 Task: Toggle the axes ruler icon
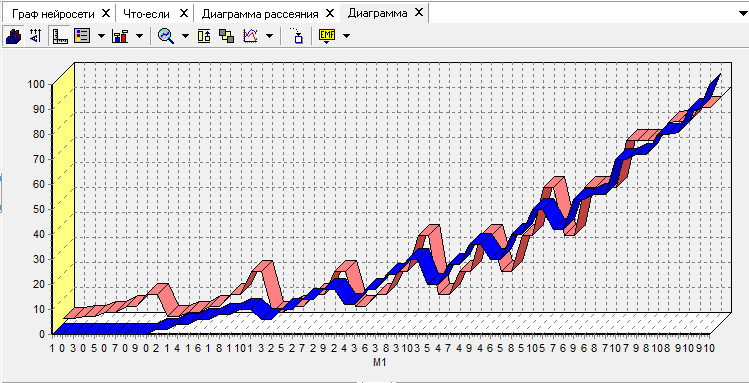(x=60, y=36)
